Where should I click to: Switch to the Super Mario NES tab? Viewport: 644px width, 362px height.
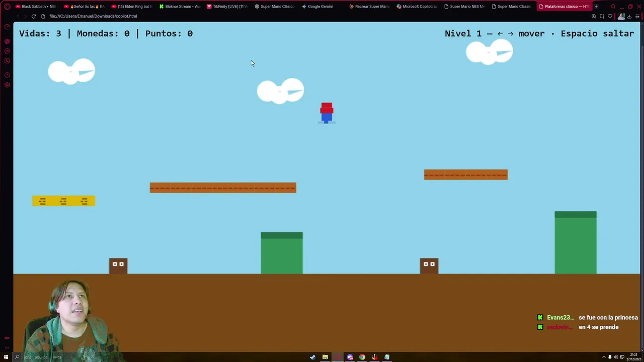(x=464, y=7)
